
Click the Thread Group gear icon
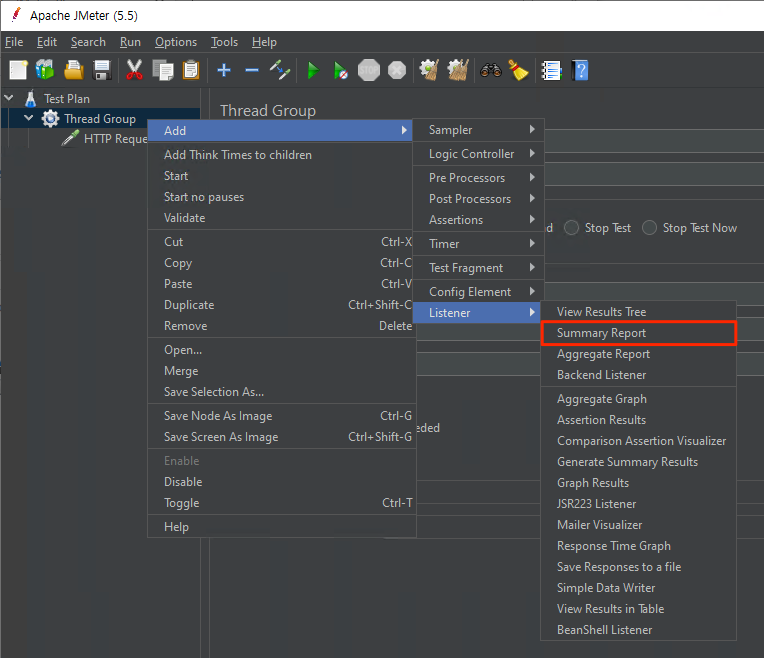[x=50, y=118]
